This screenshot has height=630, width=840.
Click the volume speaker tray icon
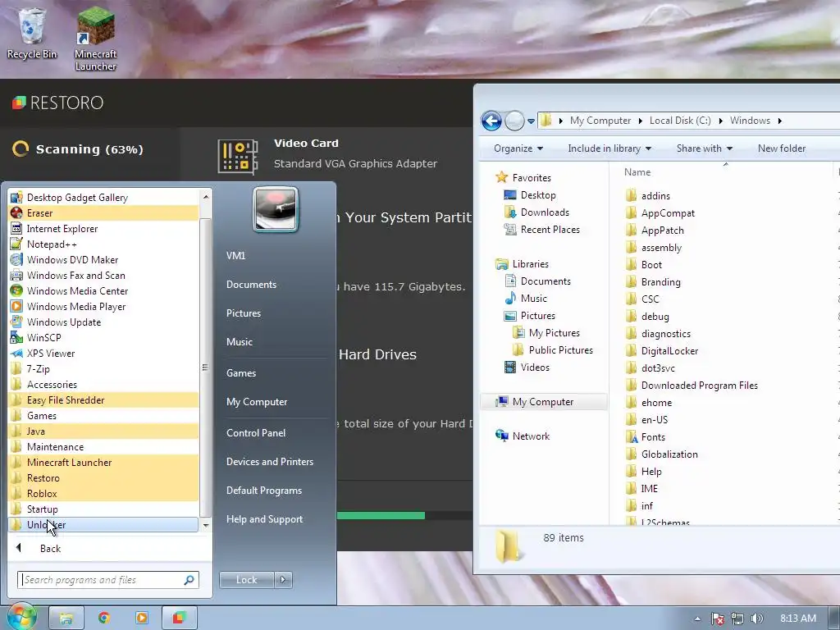click(x=757, y=619)
